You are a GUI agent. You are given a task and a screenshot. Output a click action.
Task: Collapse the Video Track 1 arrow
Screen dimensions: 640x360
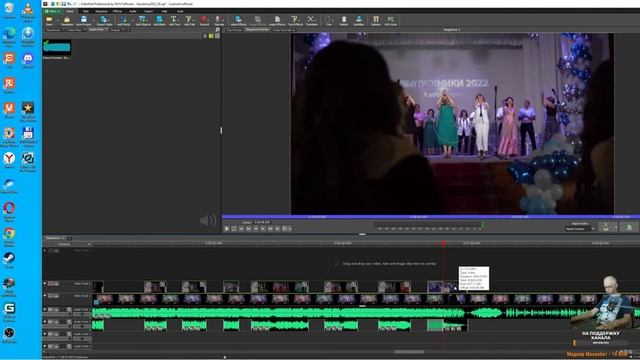click(x=45, y=296)
